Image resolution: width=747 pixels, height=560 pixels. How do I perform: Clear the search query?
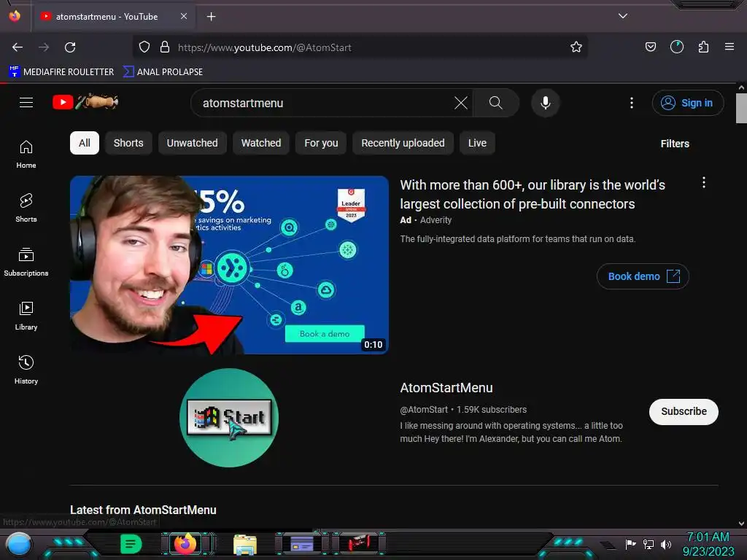point(461,103)
